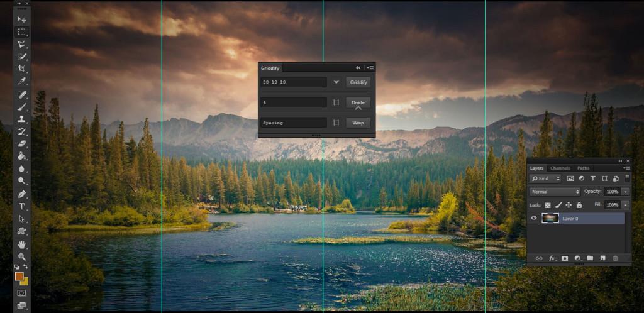Select the History Brush tool

(x=22, y=132)
